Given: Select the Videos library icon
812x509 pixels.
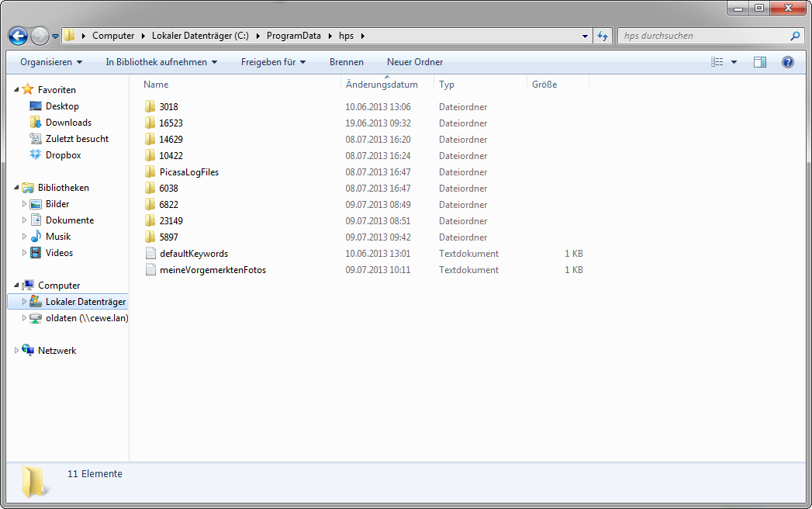Looking at the screenshot, I should [x=36, y=253].
